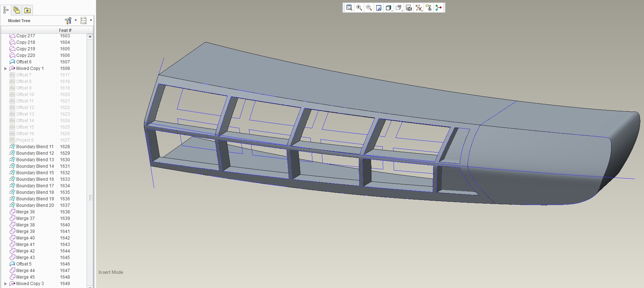Click the Boundary Blend 12 feature icon
Screen dimensions: 644x288
click(12, 153)
